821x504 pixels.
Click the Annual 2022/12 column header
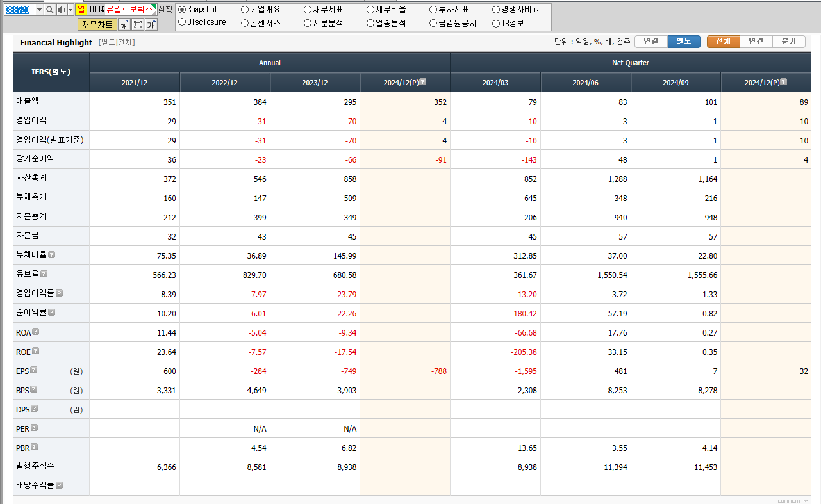point(225,83)
